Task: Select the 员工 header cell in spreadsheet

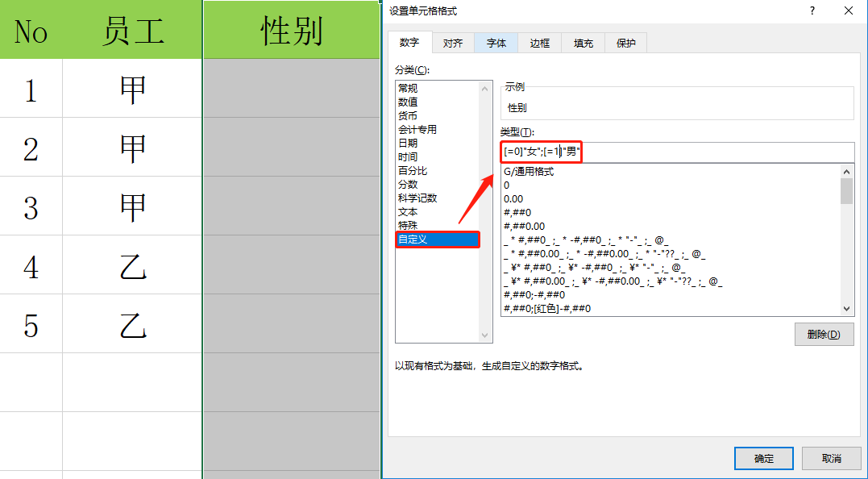Action: (132, 29)
